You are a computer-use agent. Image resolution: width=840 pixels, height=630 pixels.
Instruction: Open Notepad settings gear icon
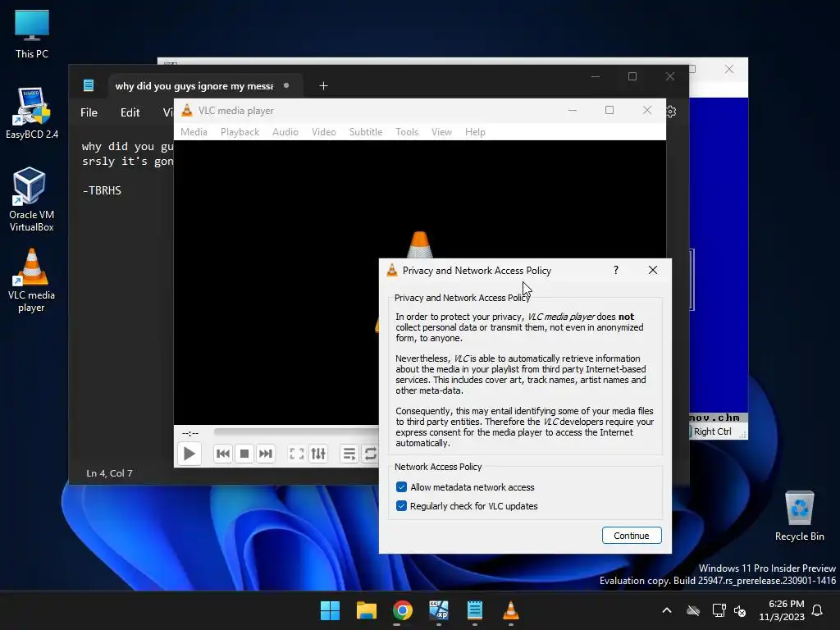671,112
